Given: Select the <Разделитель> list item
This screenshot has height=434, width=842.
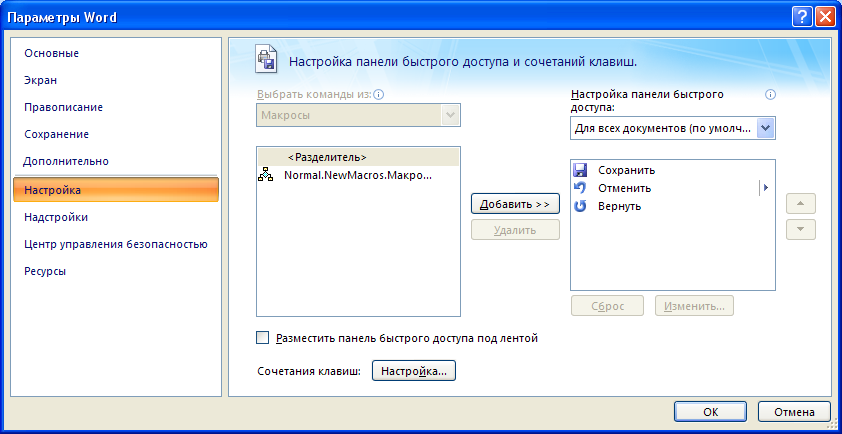Looking at the screenshot, I should pyautogui.click(x=358, y=157).
